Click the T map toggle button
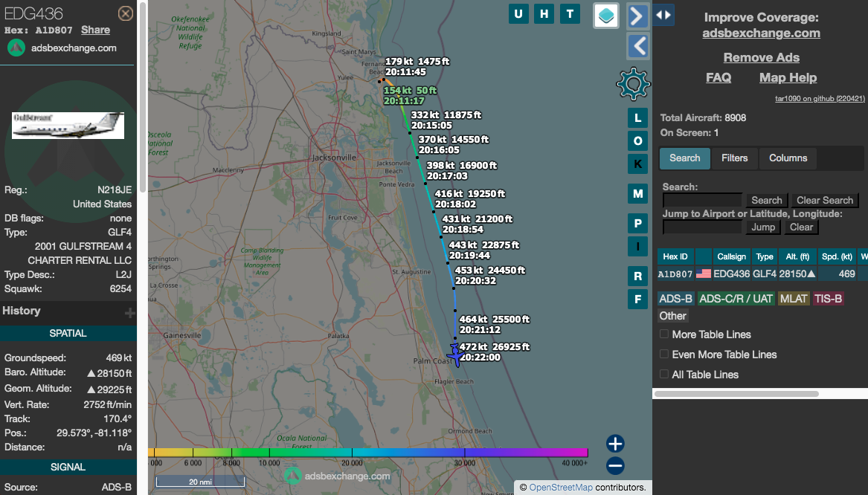The width and height of the screenshot is (868, 495). [x=570, y=14]
